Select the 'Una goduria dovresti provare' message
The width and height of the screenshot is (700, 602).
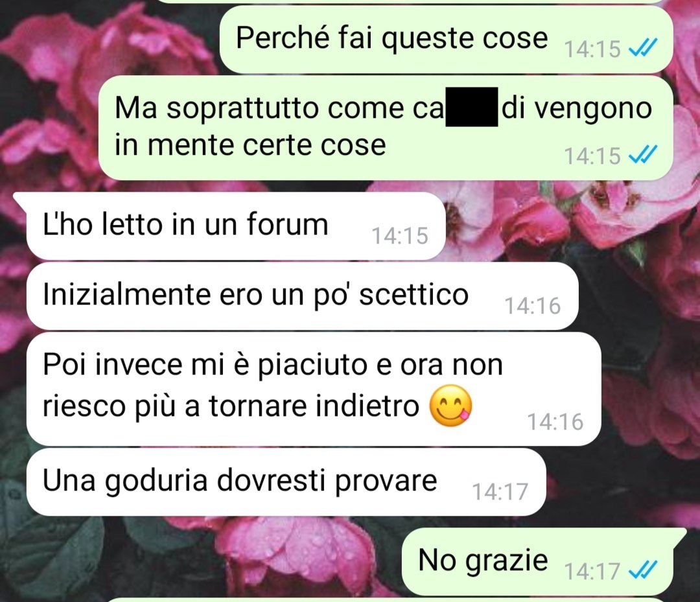286,482
